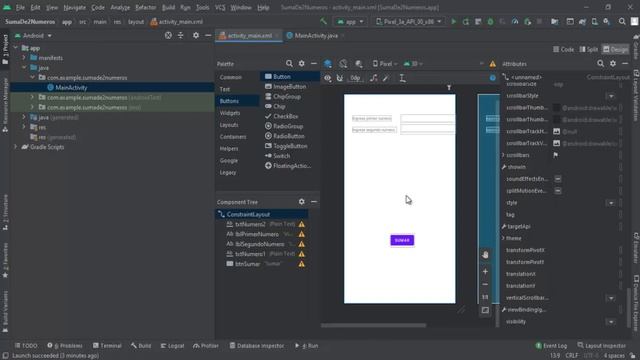Click scrollbarThumbVertical color swatch
Image resolution: width=640 pixels, height=360 pixels.
click(x=556, y=120)
